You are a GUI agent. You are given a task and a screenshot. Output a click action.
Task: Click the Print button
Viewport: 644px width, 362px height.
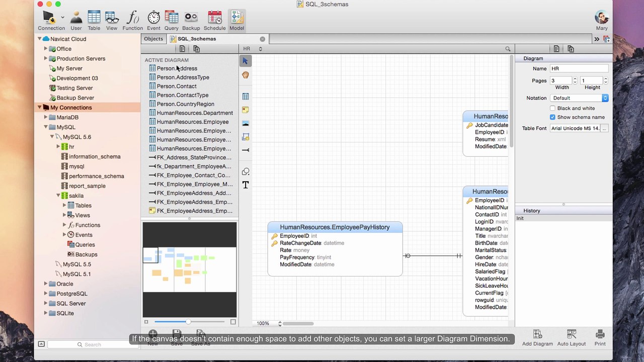point(600,338)
